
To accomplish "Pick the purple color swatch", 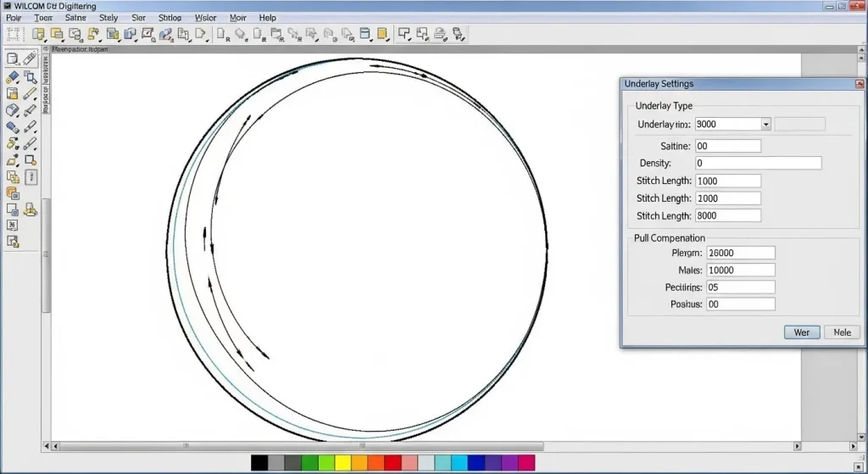I will [509, 462].
